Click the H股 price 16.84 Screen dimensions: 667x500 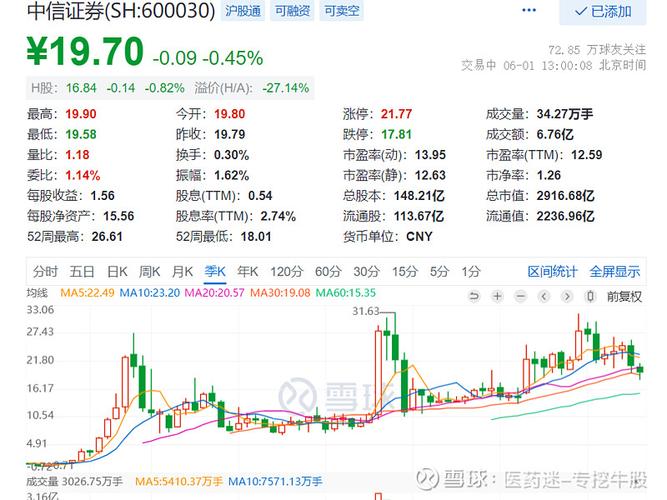[x=81, y=88]
